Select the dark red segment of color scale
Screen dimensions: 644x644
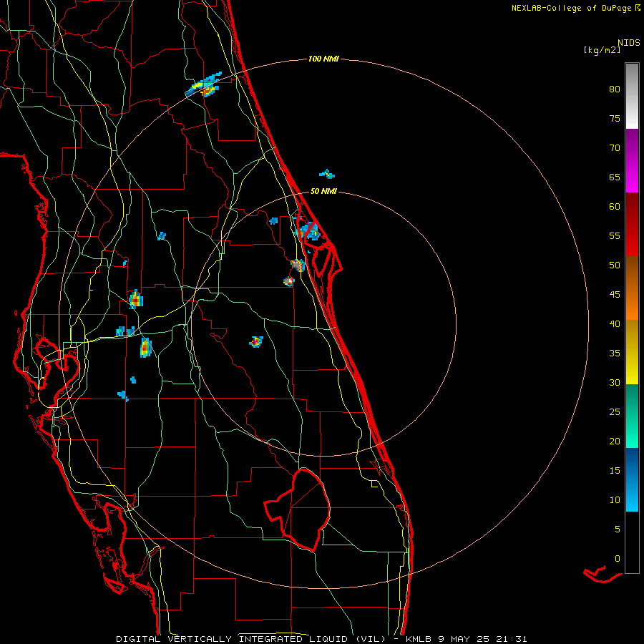coord(632,224)
